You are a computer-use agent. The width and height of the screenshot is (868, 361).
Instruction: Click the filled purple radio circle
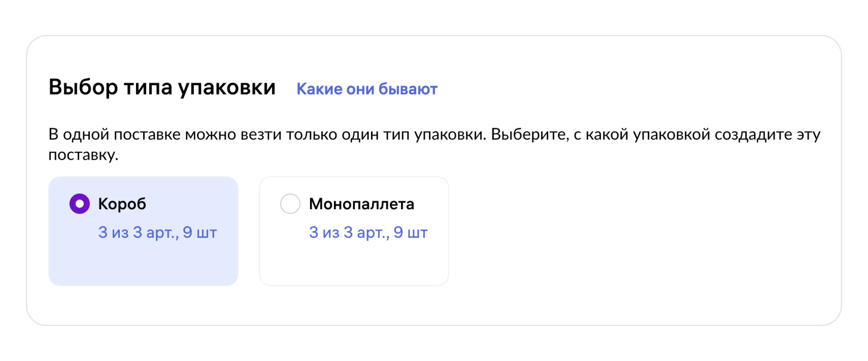click(x=79, y=203)
